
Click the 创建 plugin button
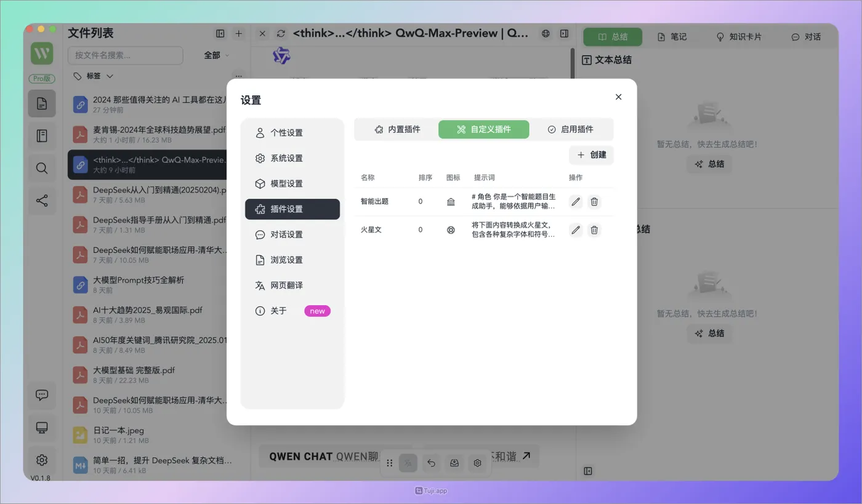point(591,154)
